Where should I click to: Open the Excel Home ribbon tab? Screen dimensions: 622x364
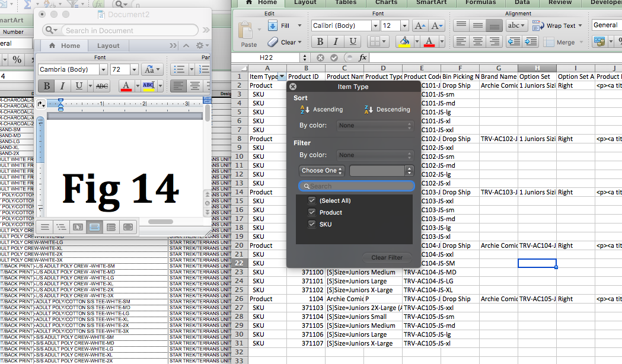point(261,3)
